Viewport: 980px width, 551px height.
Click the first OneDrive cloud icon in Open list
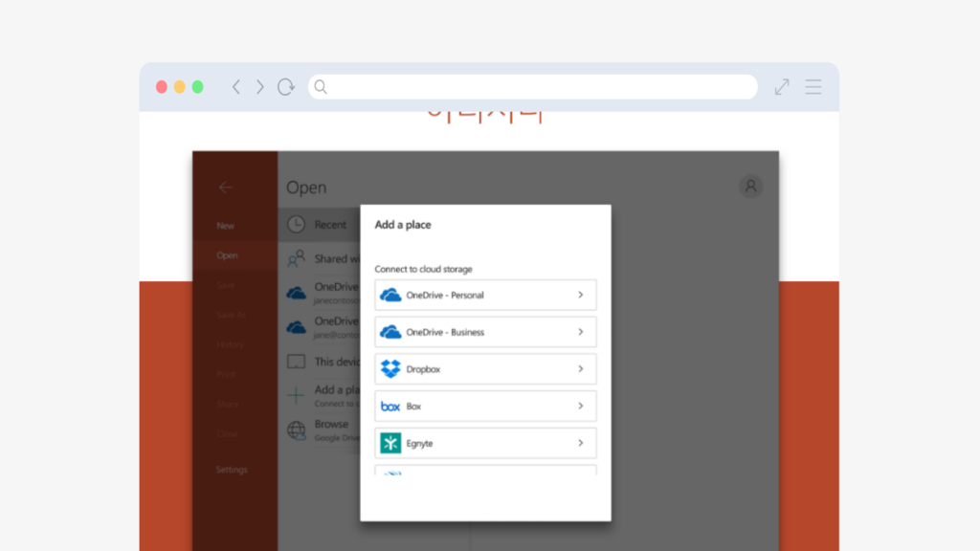297,293
